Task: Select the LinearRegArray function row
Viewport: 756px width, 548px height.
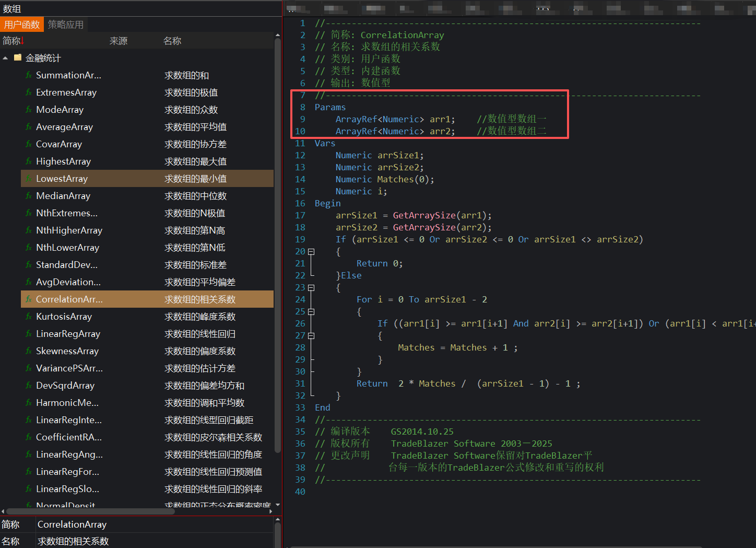Action: click(68, 334)
